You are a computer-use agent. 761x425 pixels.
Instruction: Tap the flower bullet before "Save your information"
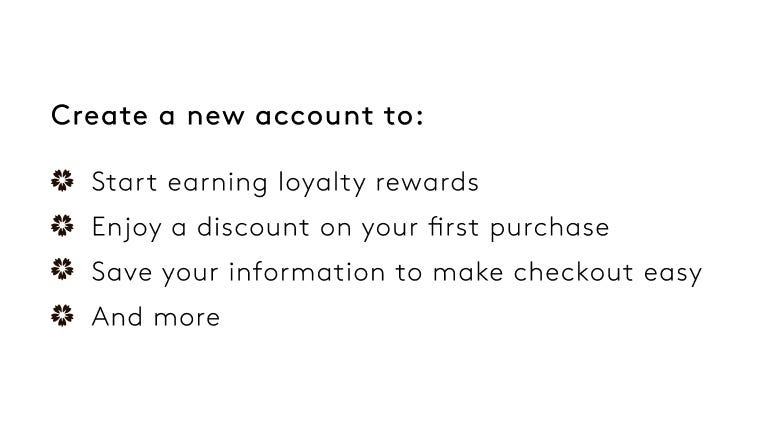62,269
